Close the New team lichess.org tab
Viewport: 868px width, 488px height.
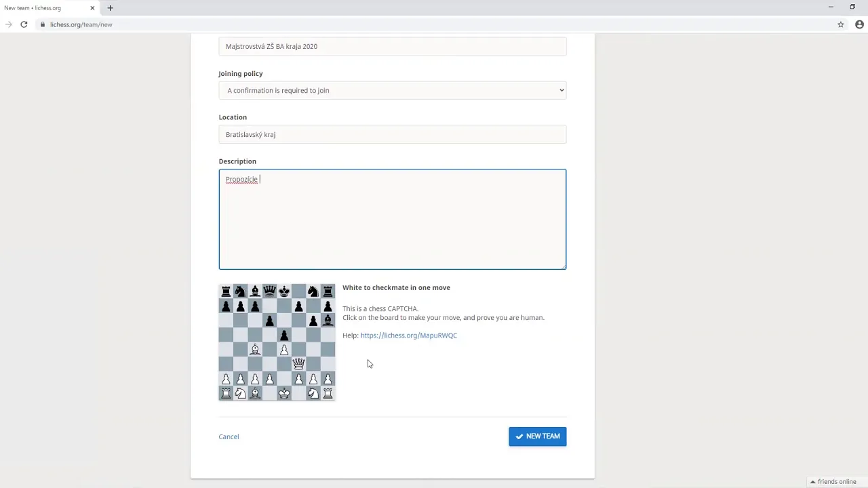tap(92, 8)
